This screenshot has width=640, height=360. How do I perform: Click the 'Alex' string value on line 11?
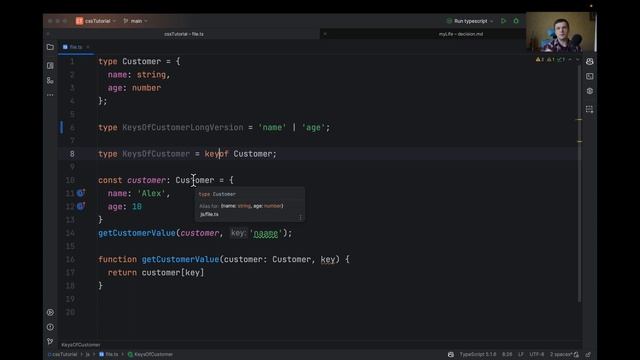point(151,193)
